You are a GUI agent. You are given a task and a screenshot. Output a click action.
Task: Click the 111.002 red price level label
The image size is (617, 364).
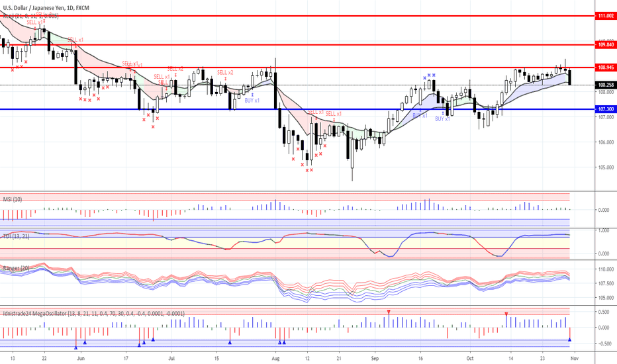coord(606,16)
